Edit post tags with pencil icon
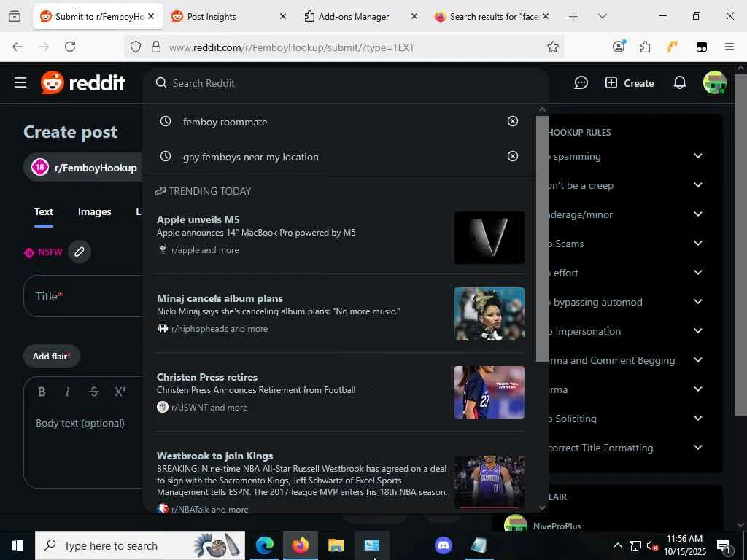The image size is (747, 560). coord(80,252)
